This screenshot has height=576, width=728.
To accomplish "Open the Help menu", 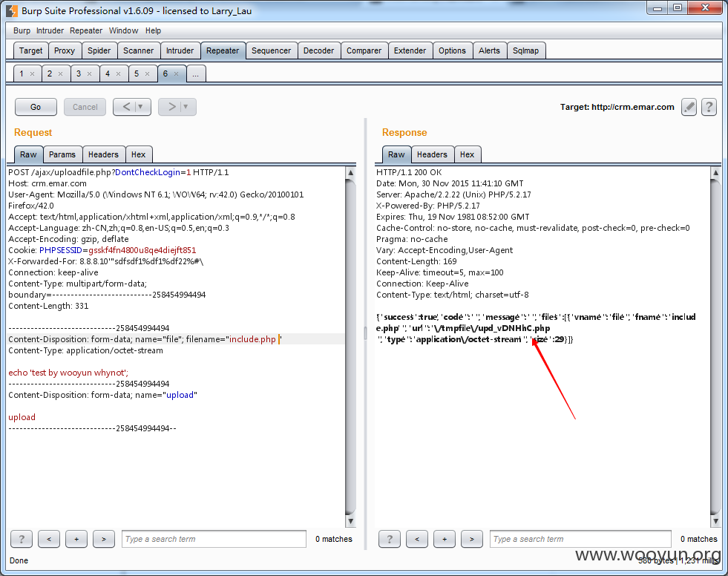I will (153, 30).
